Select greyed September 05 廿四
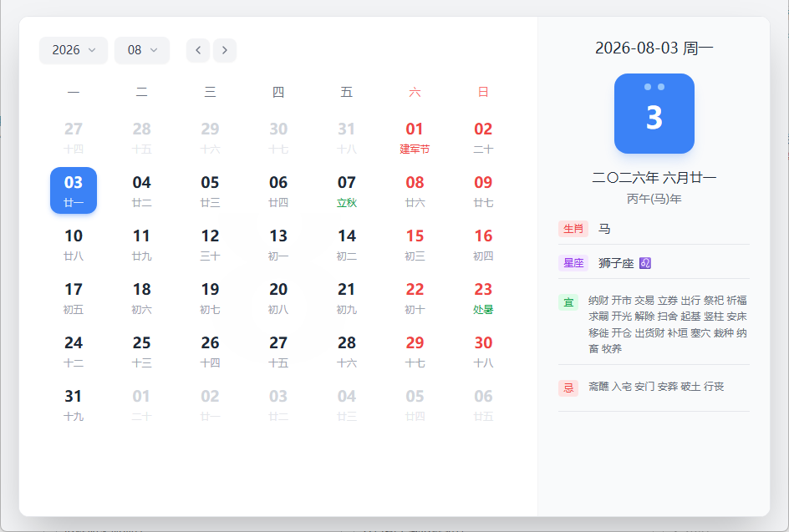 [415, 404]
